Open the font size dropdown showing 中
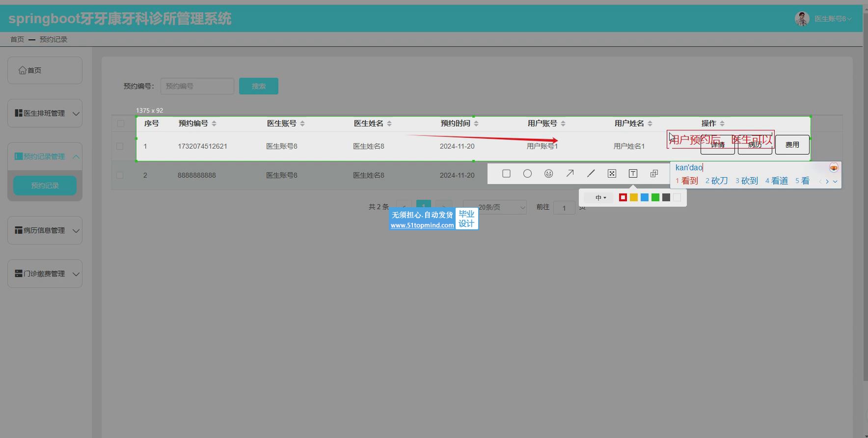 pyautogui.click(x=600, y=197)
